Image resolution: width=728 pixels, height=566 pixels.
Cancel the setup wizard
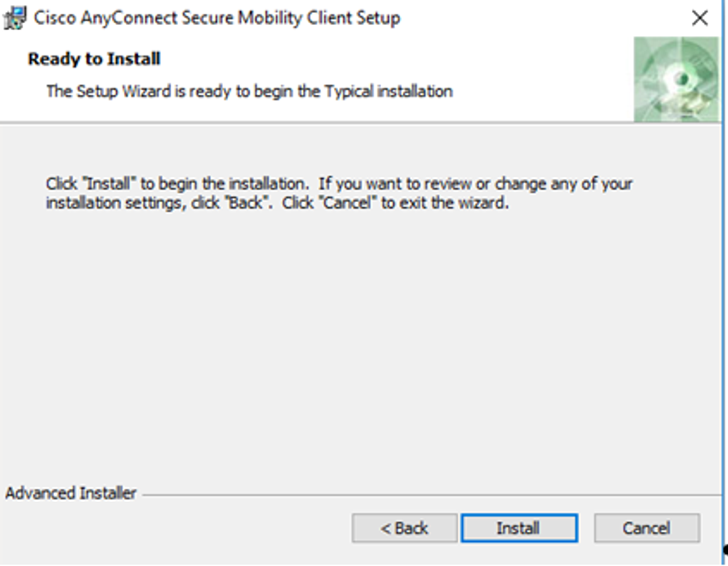pos(647,528)
